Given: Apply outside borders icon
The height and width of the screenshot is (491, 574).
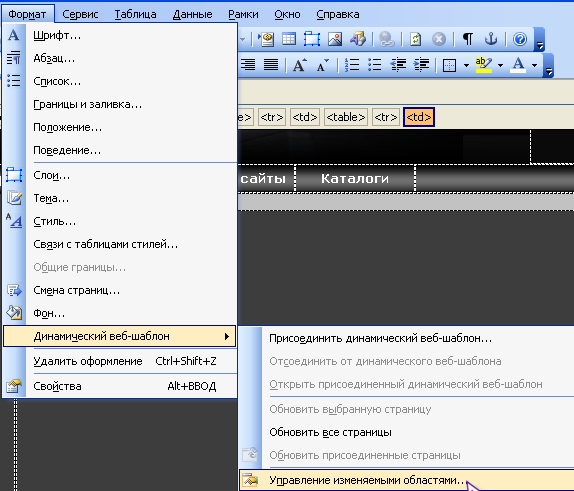Looking at the screenshot, I should pos(449,65).
